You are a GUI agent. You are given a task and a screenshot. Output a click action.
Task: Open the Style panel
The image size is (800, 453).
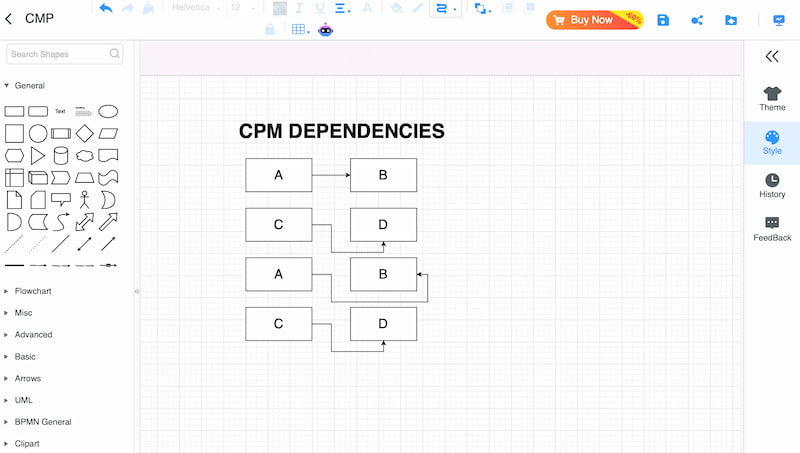772,143
